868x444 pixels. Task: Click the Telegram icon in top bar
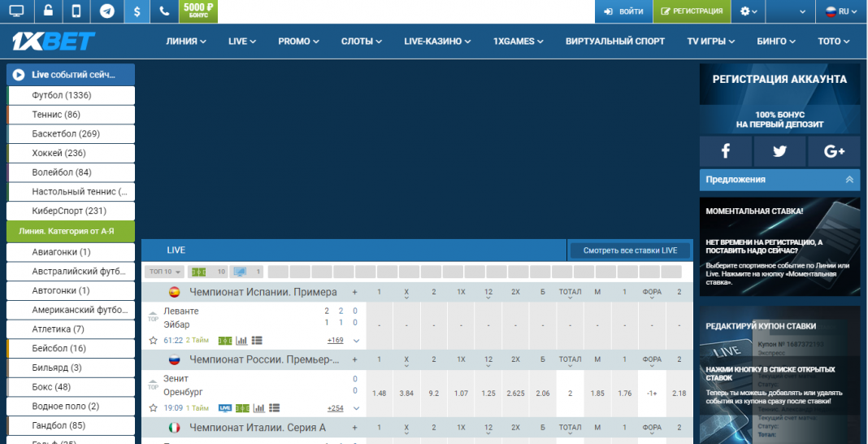click(107, 11)
